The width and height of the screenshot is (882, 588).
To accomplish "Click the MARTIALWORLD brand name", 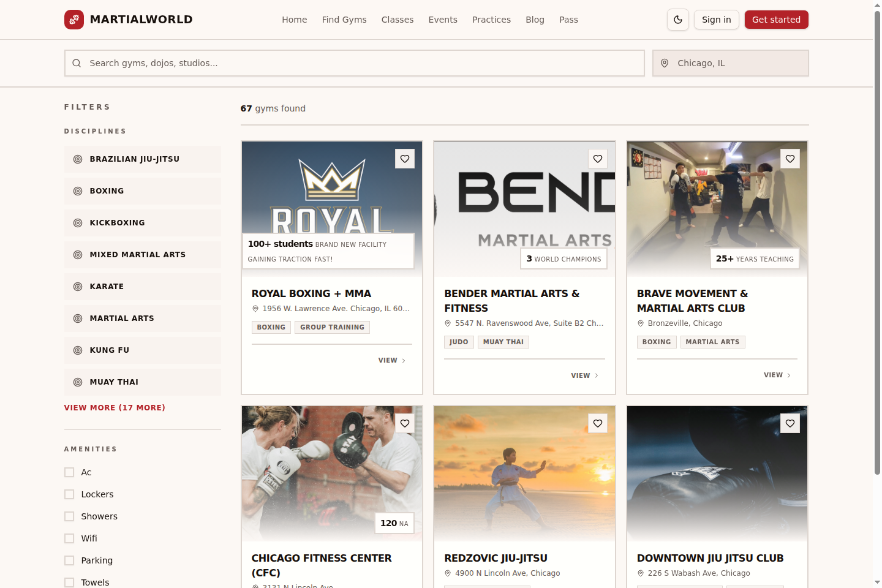I will click(141, 20).
